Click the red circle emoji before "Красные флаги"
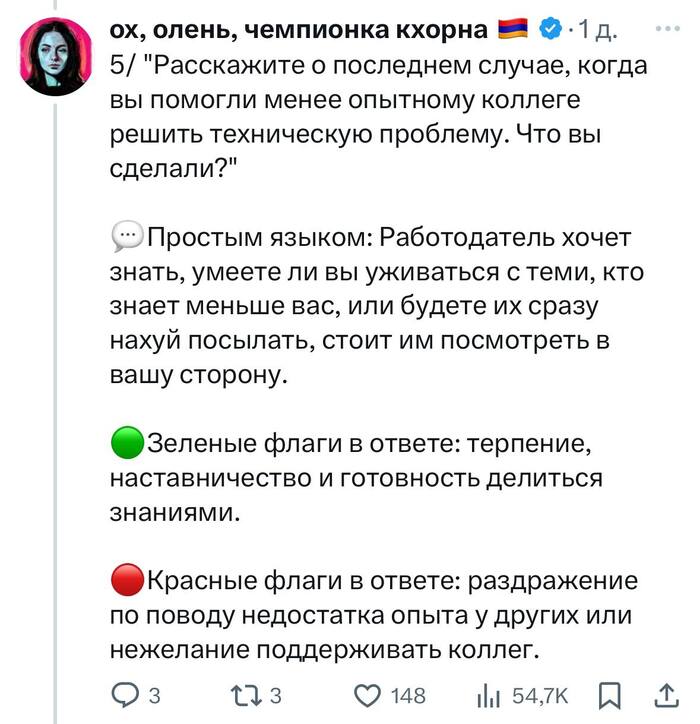700x724 pixels. [x=127, y=580]
